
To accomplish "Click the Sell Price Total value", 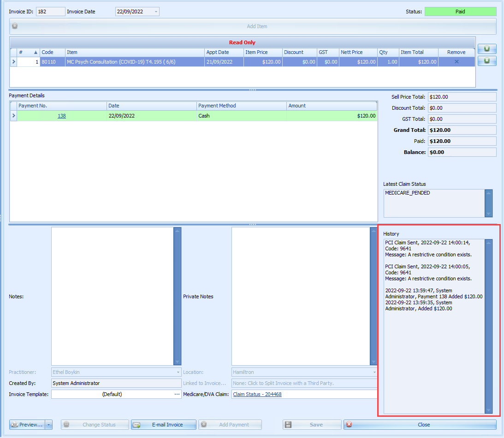I will (x=462, y=97).
